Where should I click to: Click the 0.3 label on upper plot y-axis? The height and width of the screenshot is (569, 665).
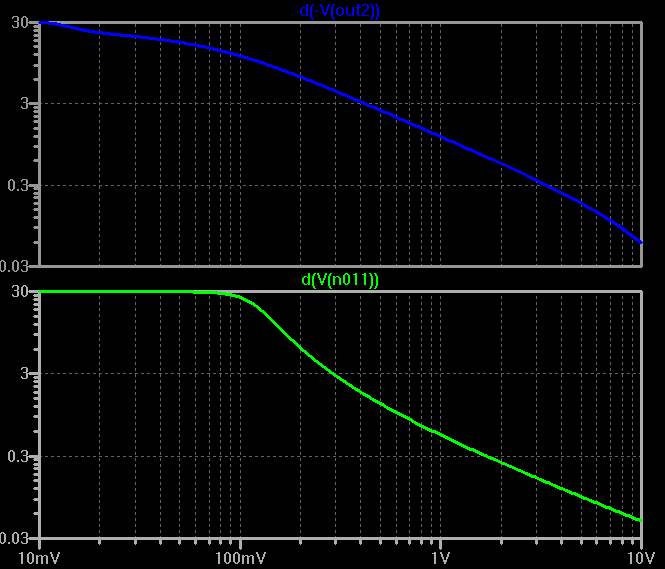click(x=18, y=185)
